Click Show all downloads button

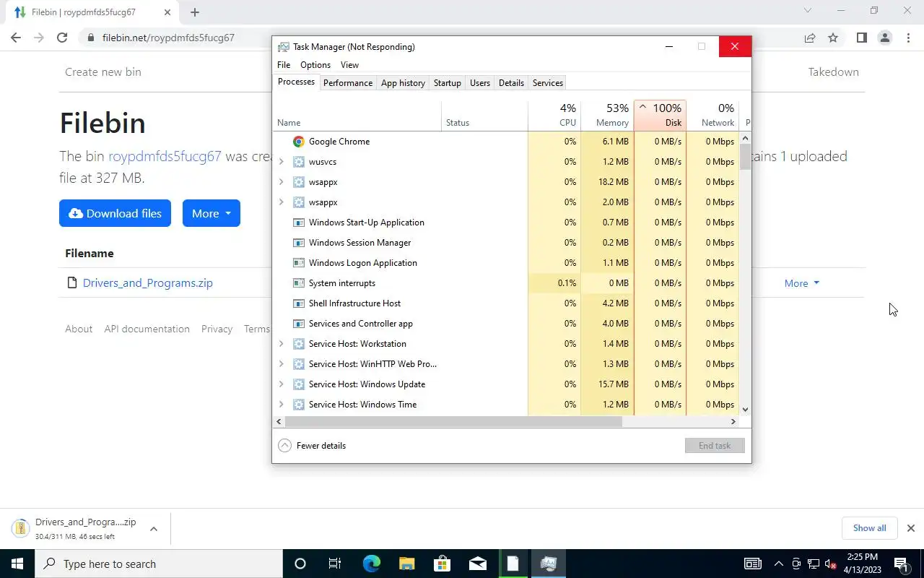click(x=869, y=528)
